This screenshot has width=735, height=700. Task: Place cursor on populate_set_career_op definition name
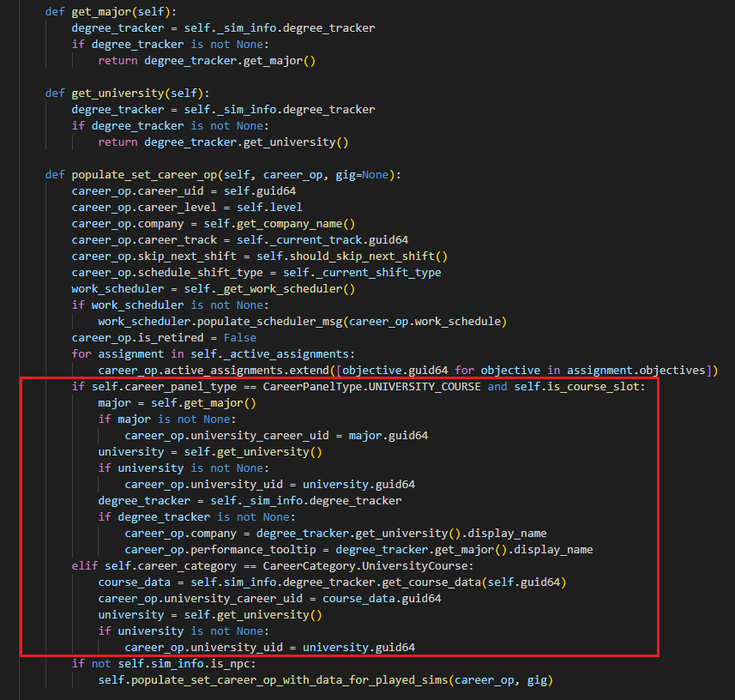coord(144,175)
